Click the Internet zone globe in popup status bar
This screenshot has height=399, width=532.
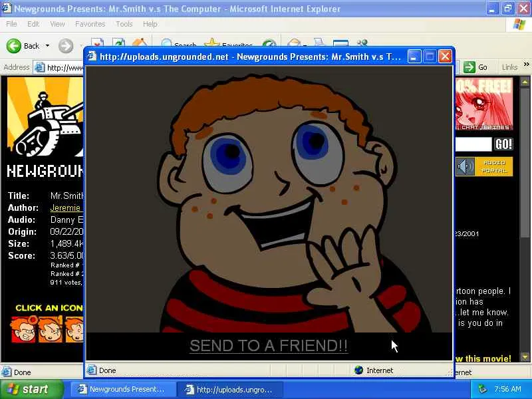[x=358, y=370]
